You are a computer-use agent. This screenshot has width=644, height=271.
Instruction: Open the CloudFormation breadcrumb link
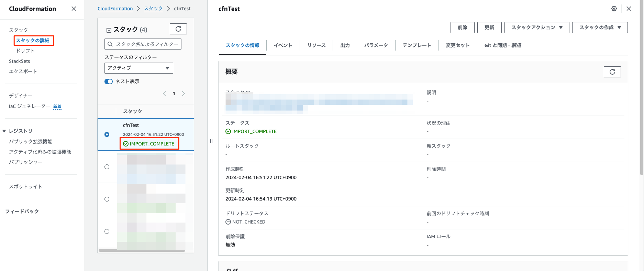(x=115, y=9)
